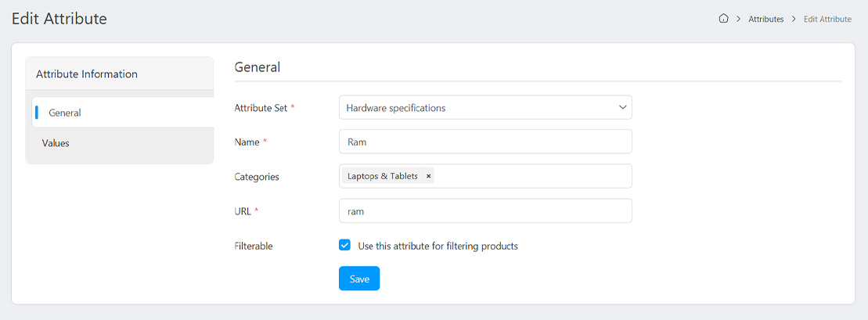Screen dimensions: 868x320
Task: Toggle the Filterable checkbox
Action: pyautogui.click(x=344, y=246)
